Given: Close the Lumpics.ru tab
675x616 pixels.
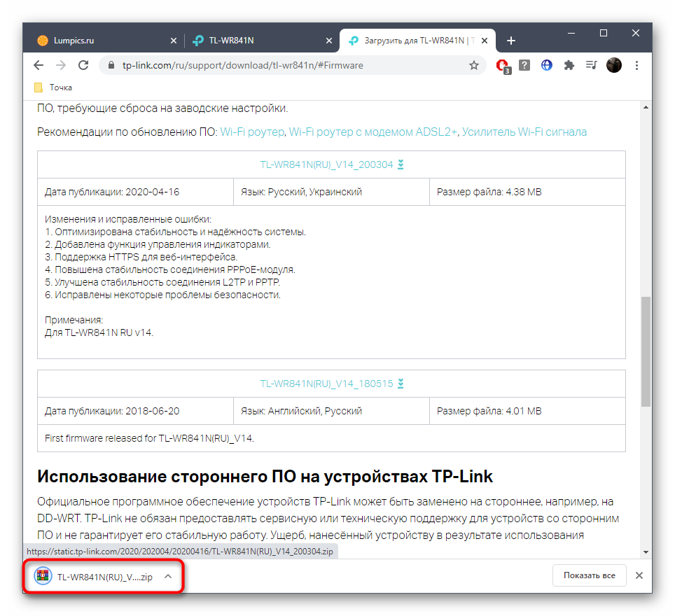Looking at the screenshot, I should tap(174, 41).
